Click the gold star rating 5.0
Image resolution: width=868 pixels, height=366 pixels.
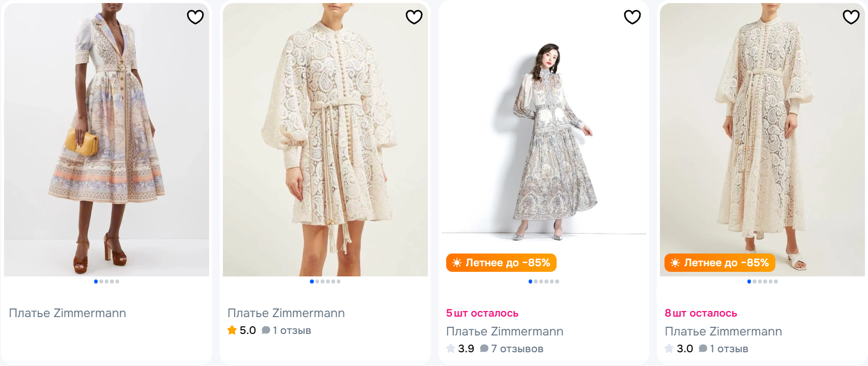pyautogui.click(x=233, y=330)
